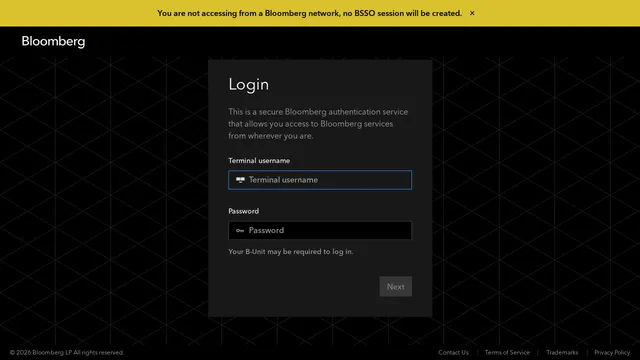Focus the Password input field
This screenshot has width=640, height=360.
[x=320, y=230]
